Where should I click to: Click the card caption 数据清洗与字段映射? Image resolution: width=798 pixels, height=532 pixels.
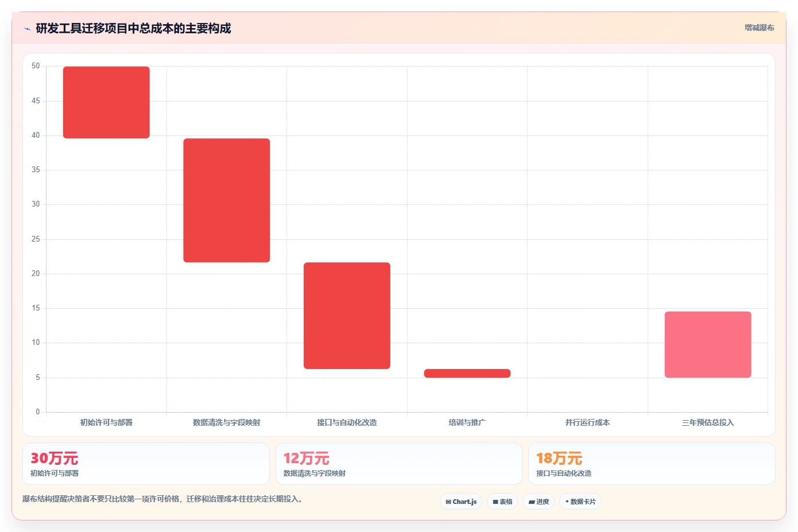pyautogui.click(x=315, y=473)
